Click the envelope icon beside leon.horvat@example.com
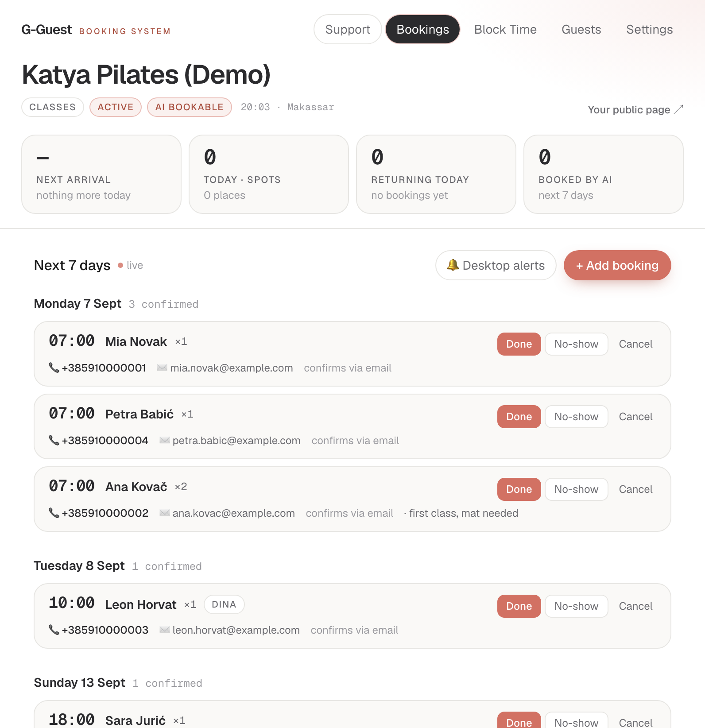The image size is (705, 728). [x=165, y=630]
